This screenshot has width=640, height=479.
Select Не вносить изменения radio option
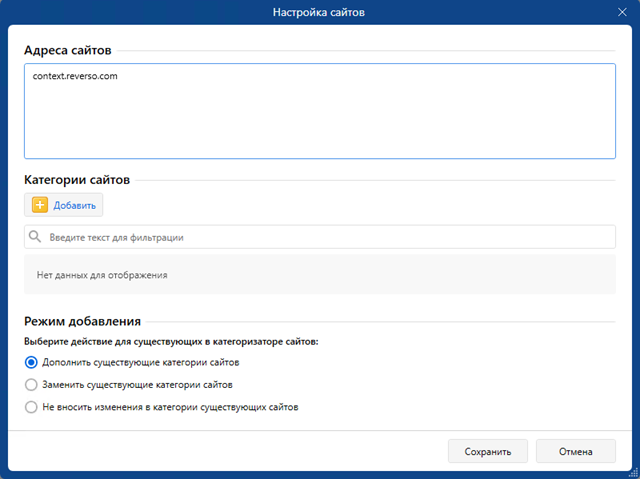(31, 407)
